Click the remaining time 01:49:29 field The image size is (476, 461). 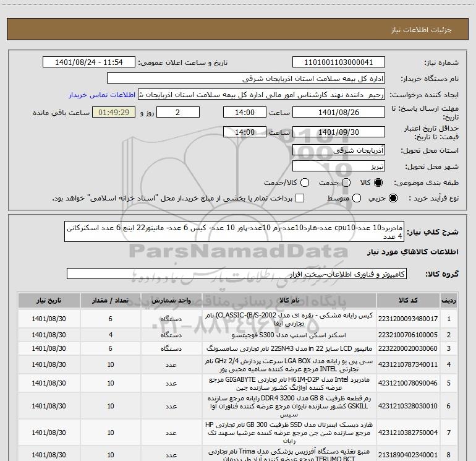(x=114, y=112)
